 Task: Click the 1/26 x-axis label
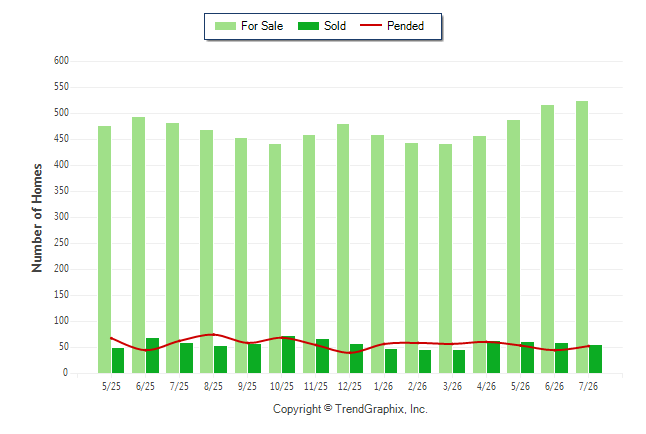383,386
